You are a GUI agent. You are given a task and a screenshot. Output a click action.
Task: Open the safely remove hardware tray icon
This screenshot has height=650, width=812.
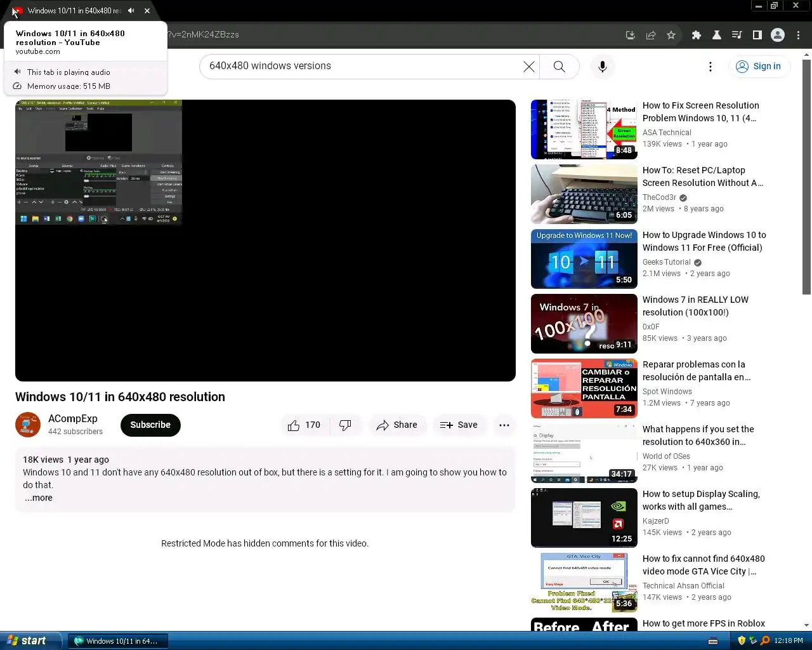[x=753, y=641]
